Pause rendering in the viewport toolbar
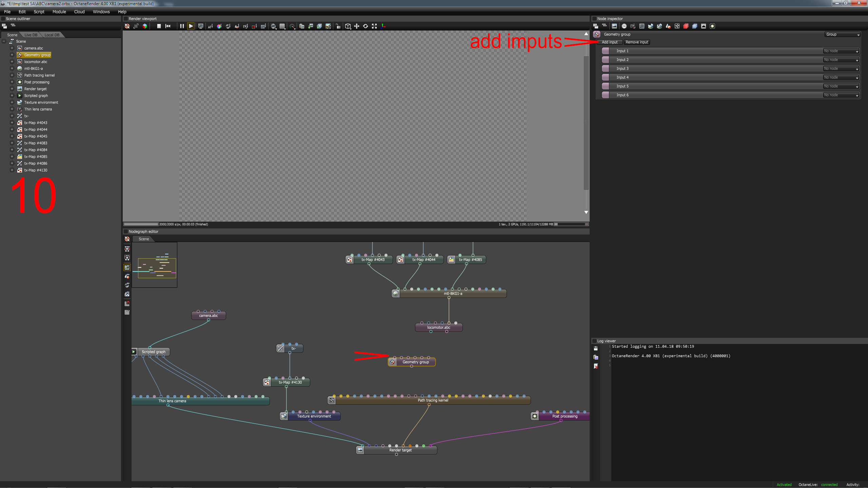The height and width of the screenshot is (488, 868). tap(182, 26)
